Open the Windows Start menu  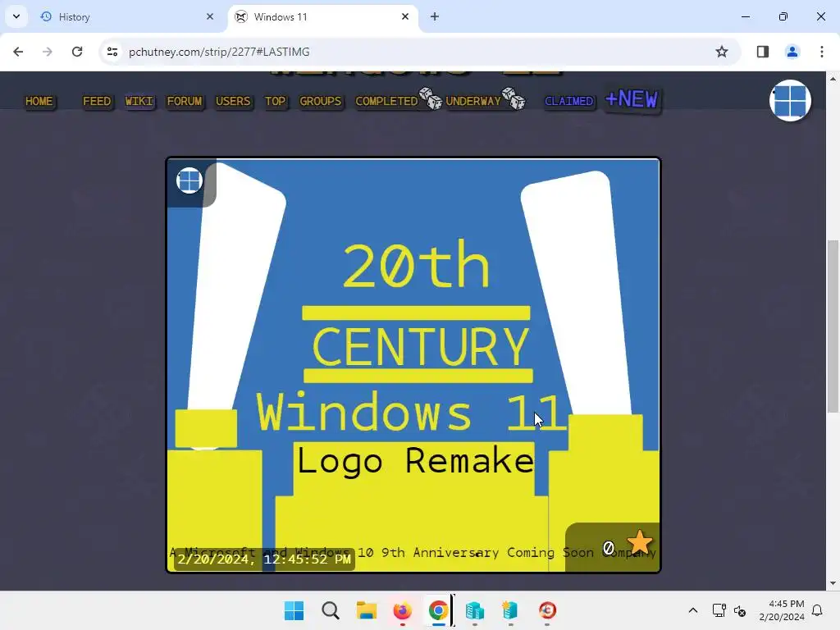[x=294, y=610]
